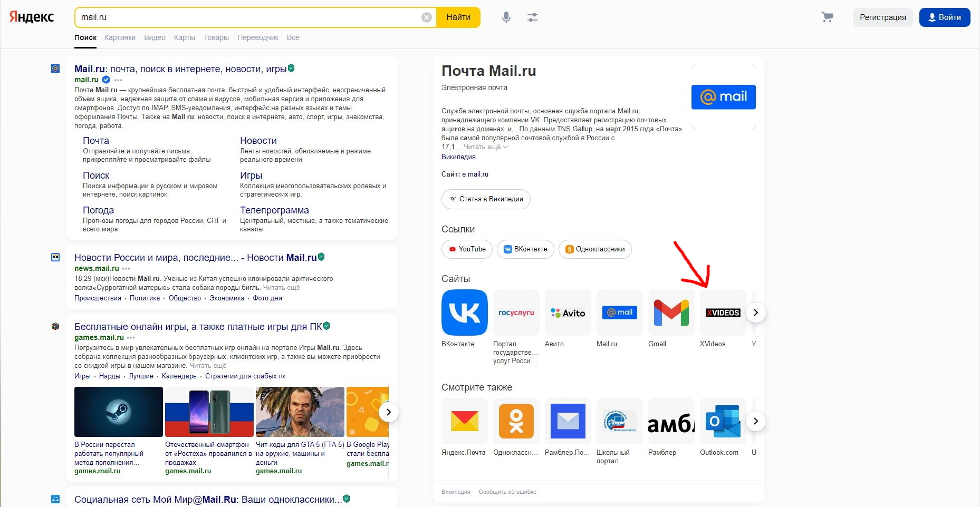Click the Yandex logo

[32, 17]
